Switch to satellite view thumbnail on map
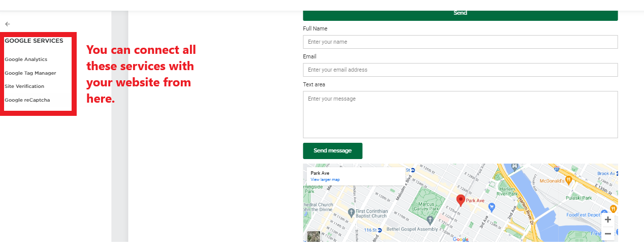 (314, 236)
